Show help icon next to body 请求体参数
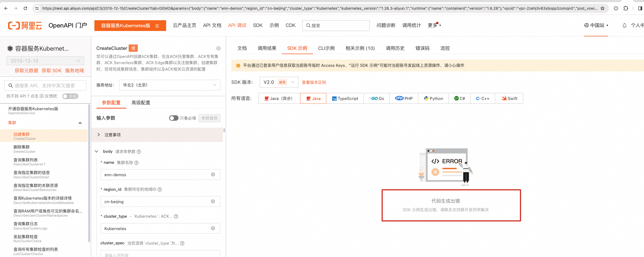 pyautogui.click(x=139, y=152)
